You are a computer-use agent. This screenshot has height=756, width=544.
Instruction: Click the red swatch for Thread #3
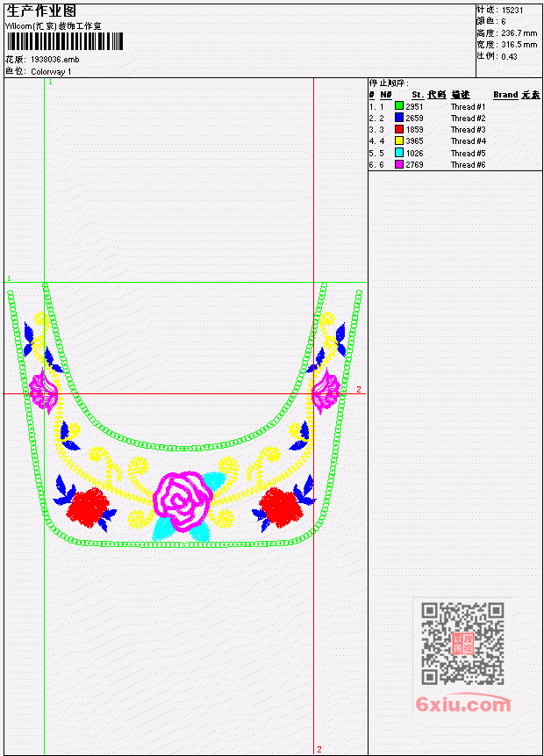[399, 129]
